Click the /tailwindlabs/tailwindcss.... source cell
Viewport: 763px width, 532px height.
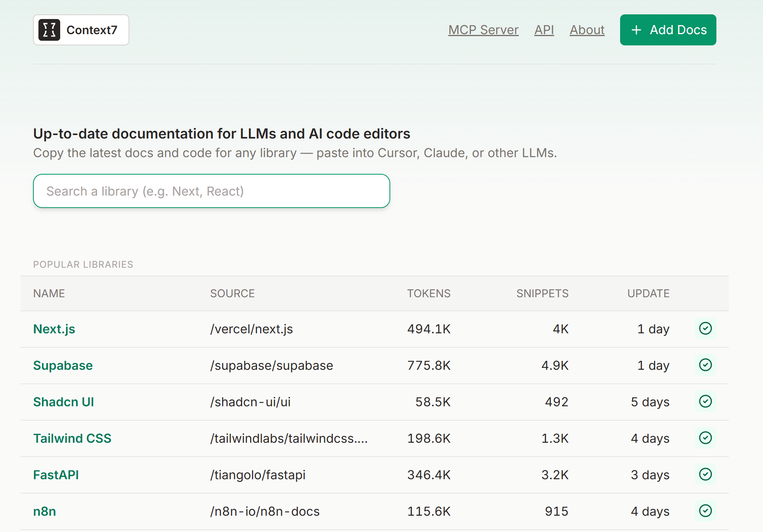289,438
